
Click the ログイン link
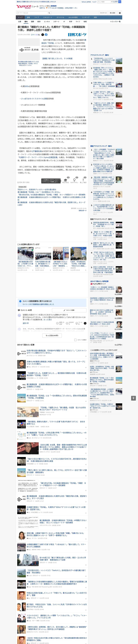point(42,8)
